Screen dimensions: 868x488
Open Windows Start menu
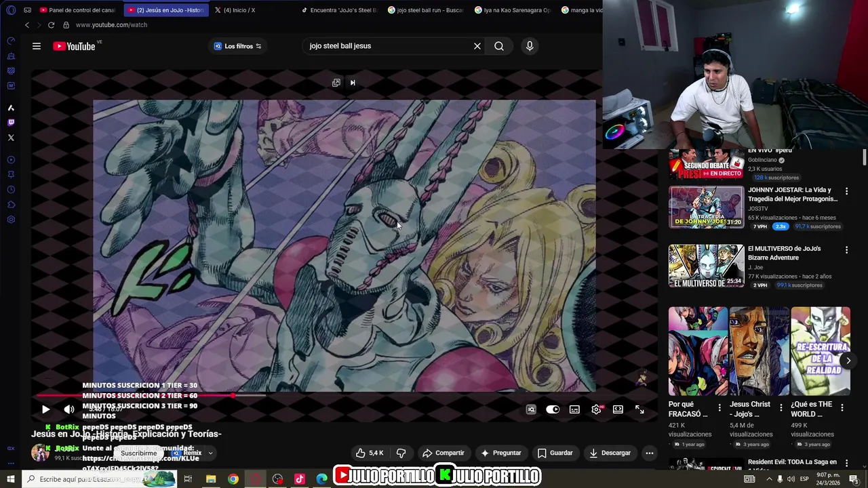click(x=10, y=479)
